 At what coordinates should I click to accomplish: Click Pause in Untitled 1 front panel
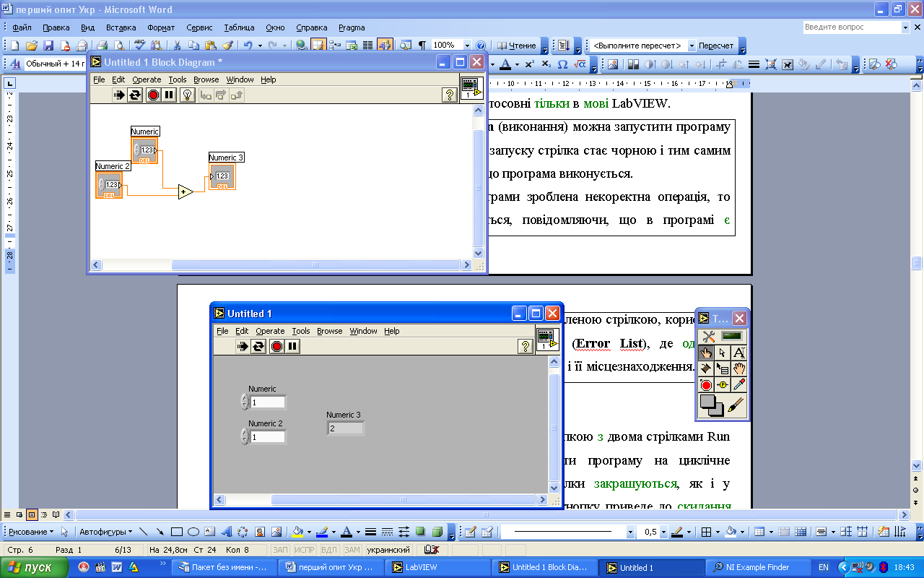292,346
